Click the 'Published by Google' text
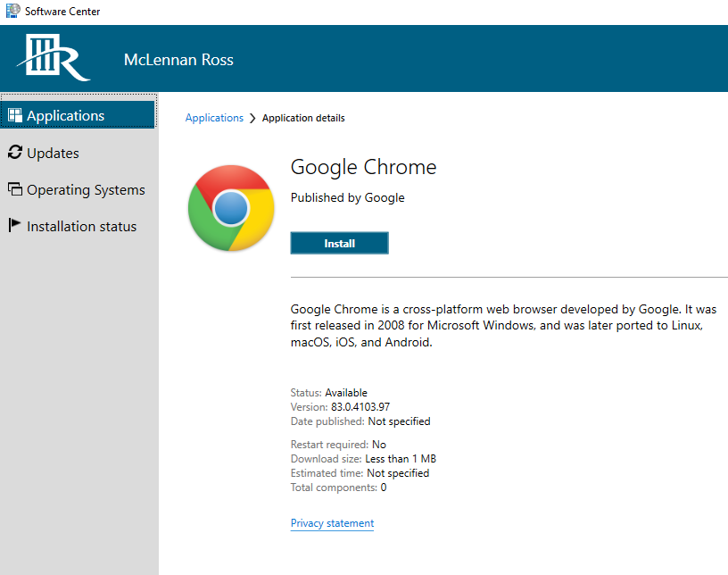Viewport: 728px width, 575px height. [x=347, y=197]
